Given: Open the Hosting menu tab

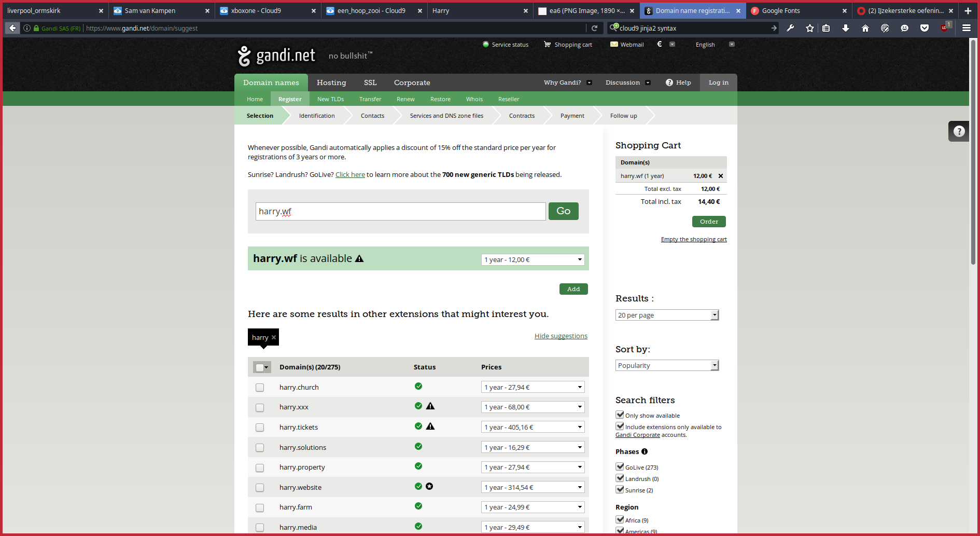Looking at the screenshot, I should coord(331,83).
